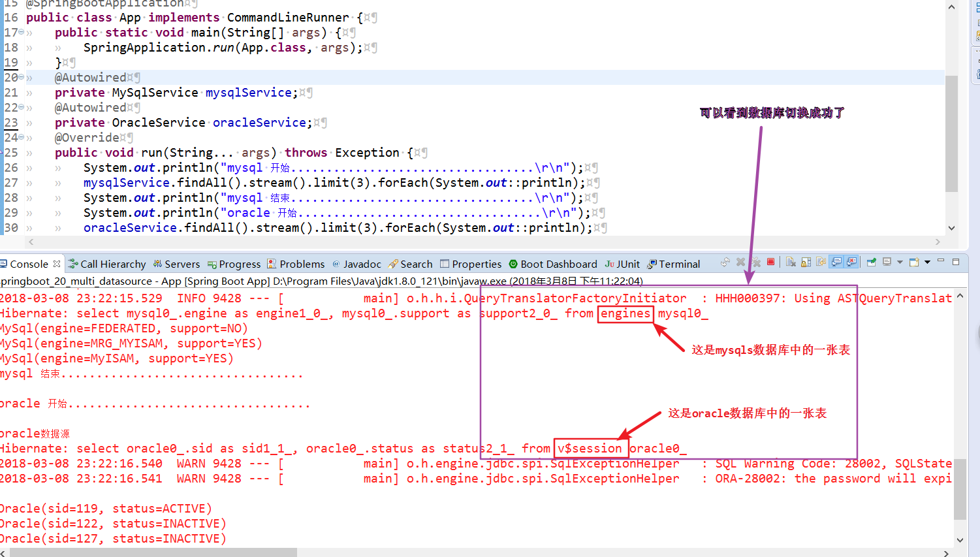
Task: Toggle show console on standard error change
Action: click(x=851, y=262)
